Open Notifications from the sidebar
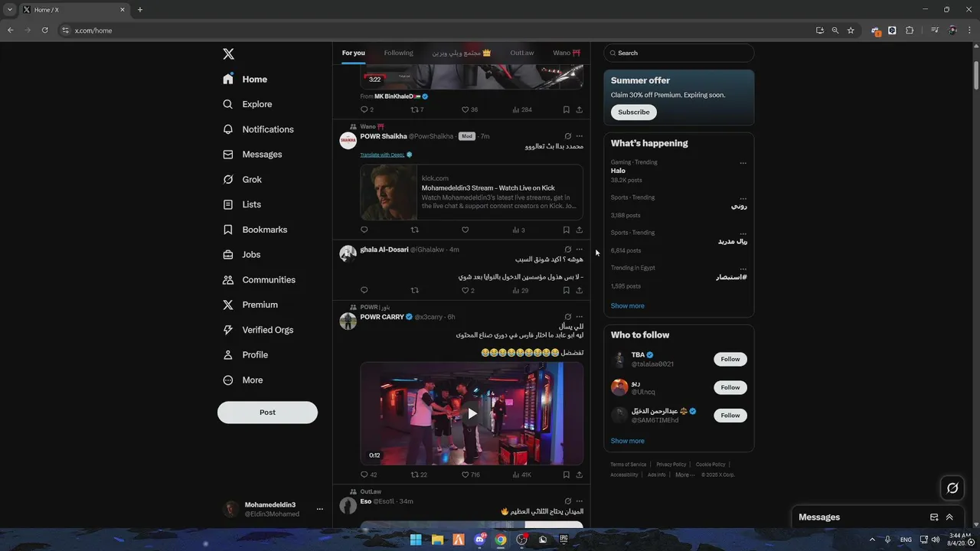This screenshot has height=551, width=980. click(258, 129)
